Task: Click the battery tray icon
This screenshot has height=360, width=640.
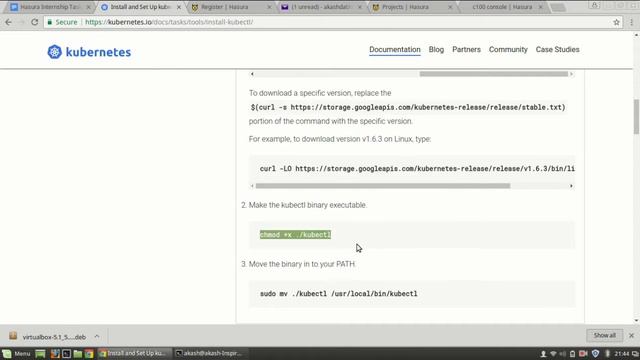Action: click(x=572, y=353)
